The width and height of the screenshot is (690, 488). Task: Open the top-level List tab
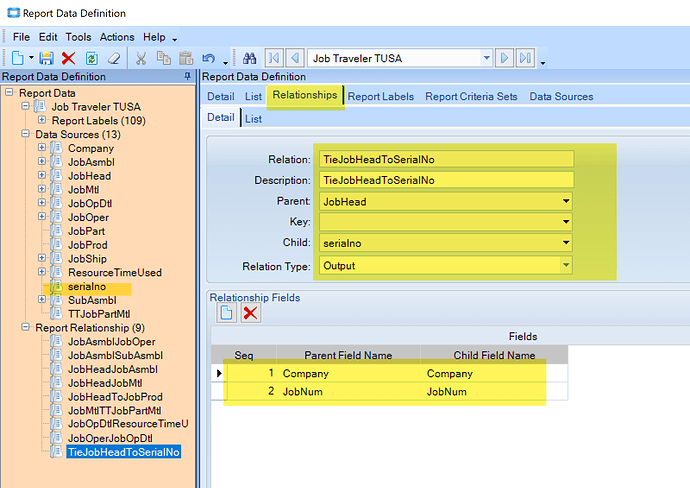(x=253, y=97)
